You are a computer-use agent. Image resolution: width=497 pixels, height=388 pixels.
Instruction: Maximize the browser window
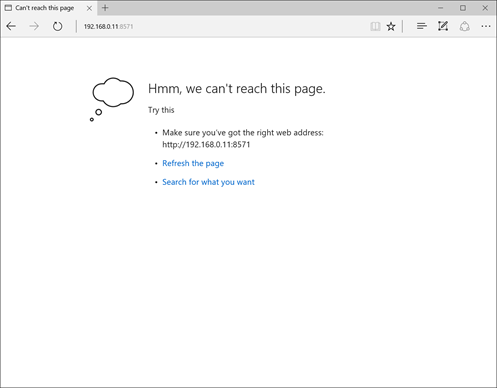tap(463, 8)
